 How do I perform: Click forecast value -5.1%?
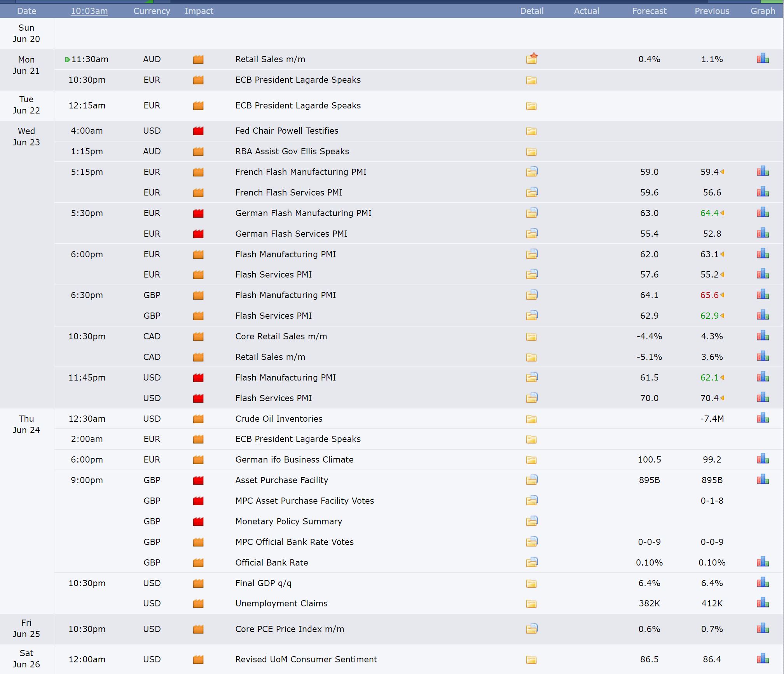click(x=649, y=357)
